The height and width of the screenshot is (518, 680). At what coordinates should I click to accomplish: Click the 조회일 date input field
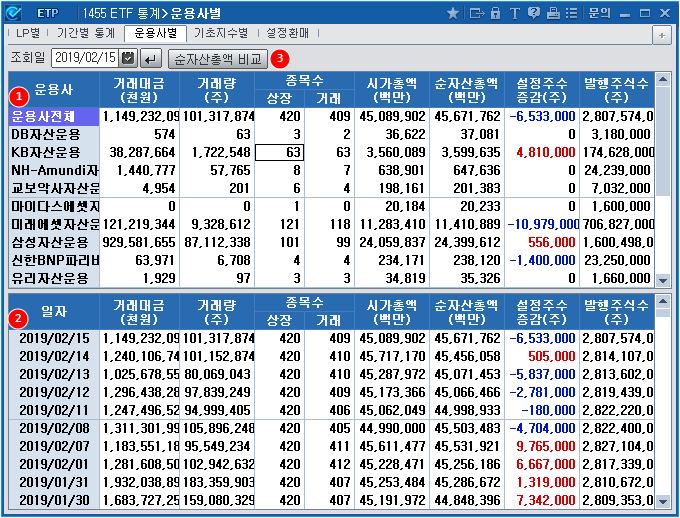click(x=84, y=59)
